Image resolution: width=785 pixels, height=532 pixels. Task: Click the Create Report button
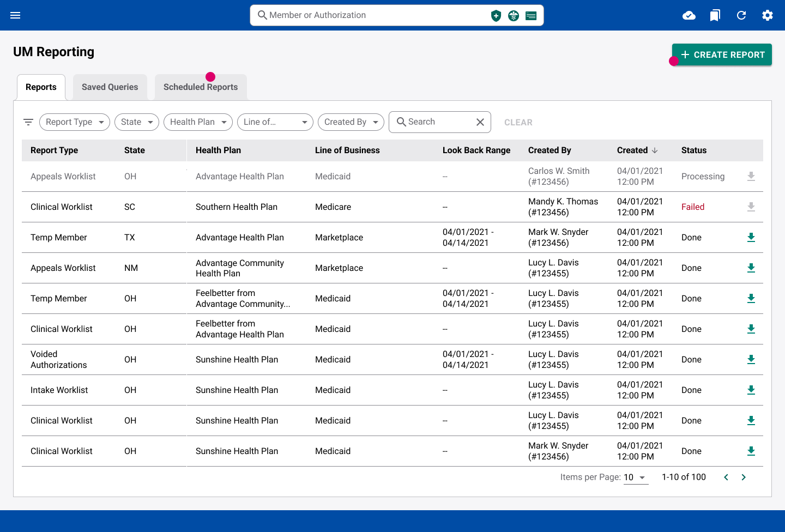pyautogui.click(x=722, y=55)
